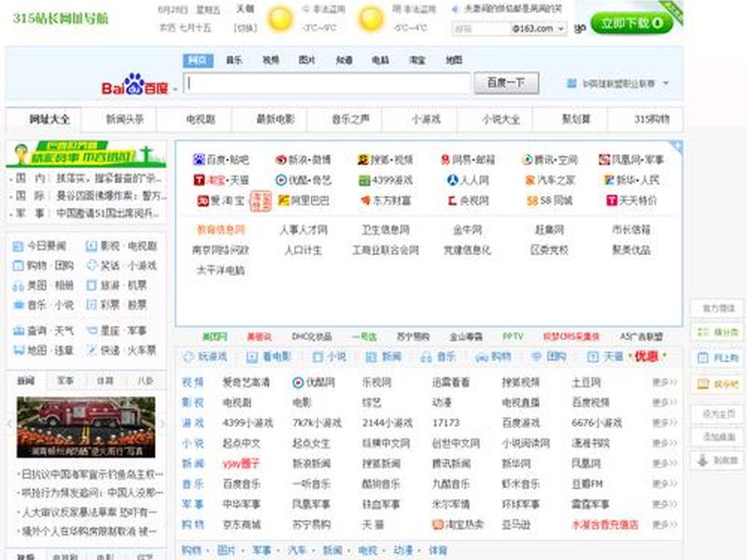Open the 新浪·微博 icon

pos(281,160)
